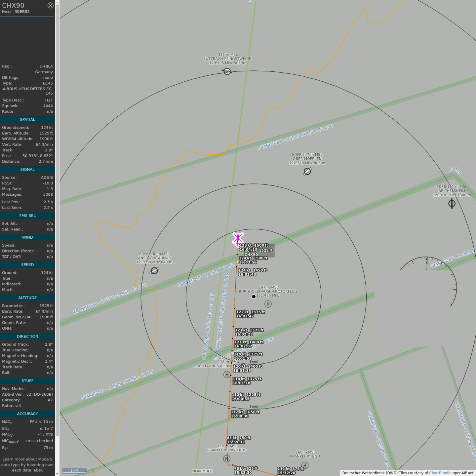Click the Burgholzhausen Rotorflug heliport H icon
The height and width of the screenshot is (476, 476).
click(268, 304)
